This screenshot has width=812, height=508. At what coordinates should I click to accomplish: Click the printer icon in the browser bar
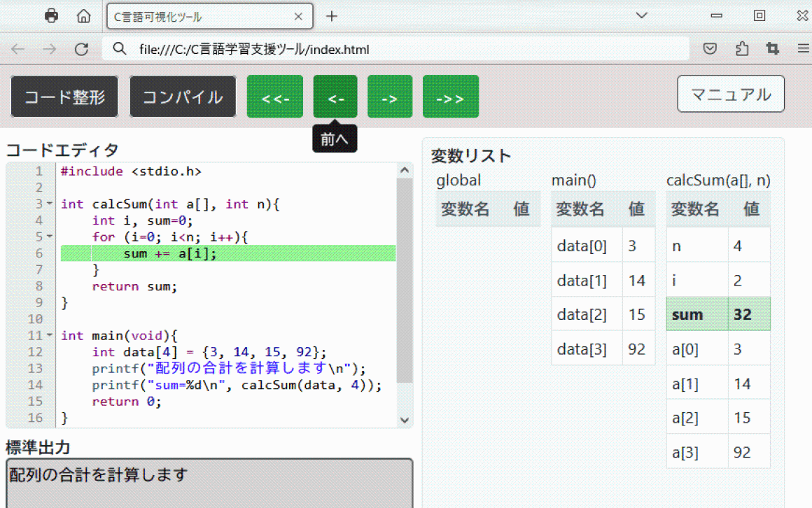51,15
